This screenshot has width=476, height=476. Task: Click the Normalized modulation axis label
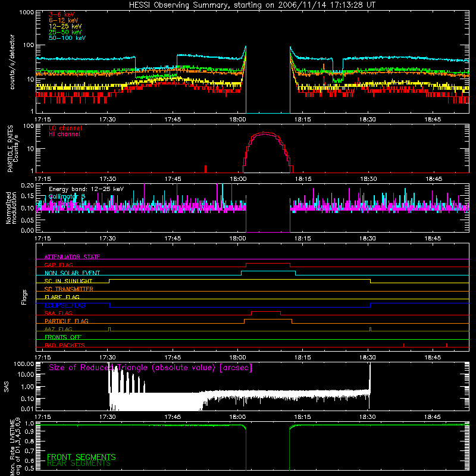[x=11, y=208]
